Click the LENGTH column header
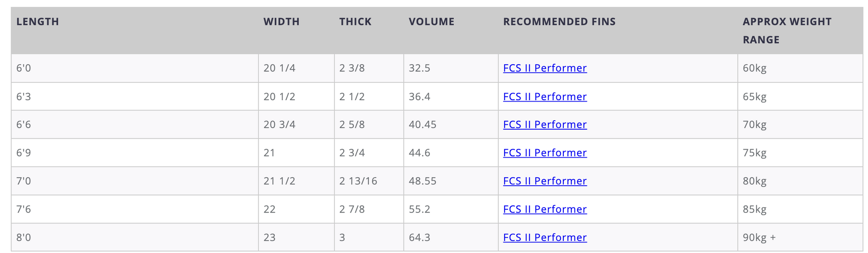Screen dimensions: 868x253 pyautogui.click(x=37, y=22)
